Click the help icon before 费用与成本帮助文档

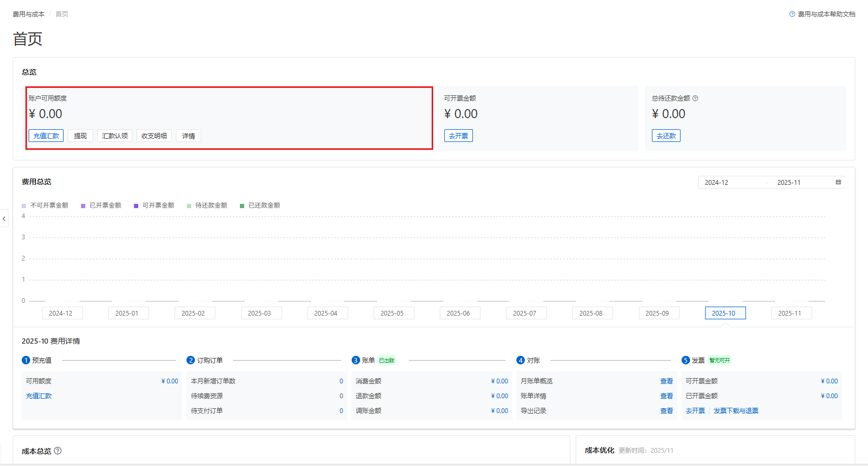(792, 14)
